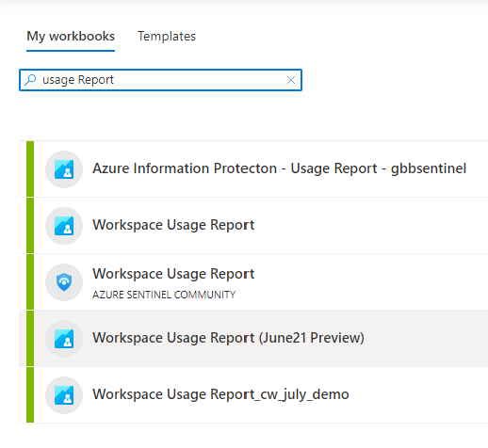The image size is (488, 448).
Task: Click the cw_july_demo workbook icon
Action: pos(64,395)
